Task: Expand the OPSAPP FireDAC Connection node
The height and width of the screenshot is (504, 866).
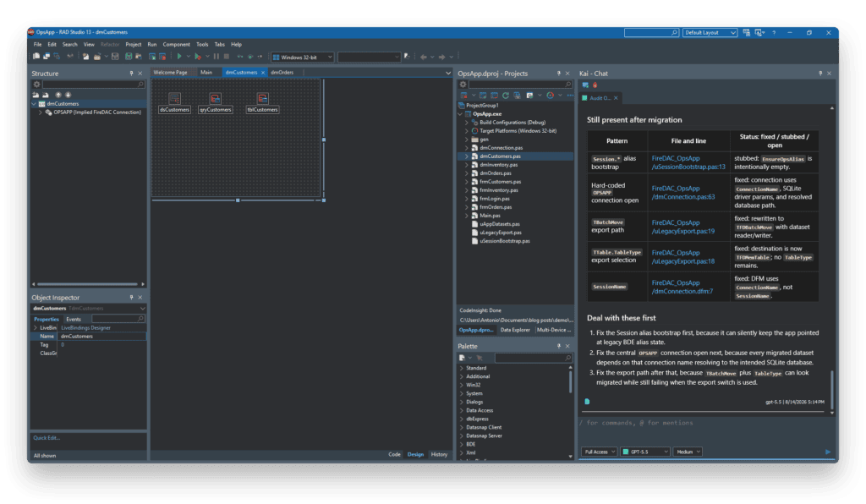Action: tap(40, 112)
